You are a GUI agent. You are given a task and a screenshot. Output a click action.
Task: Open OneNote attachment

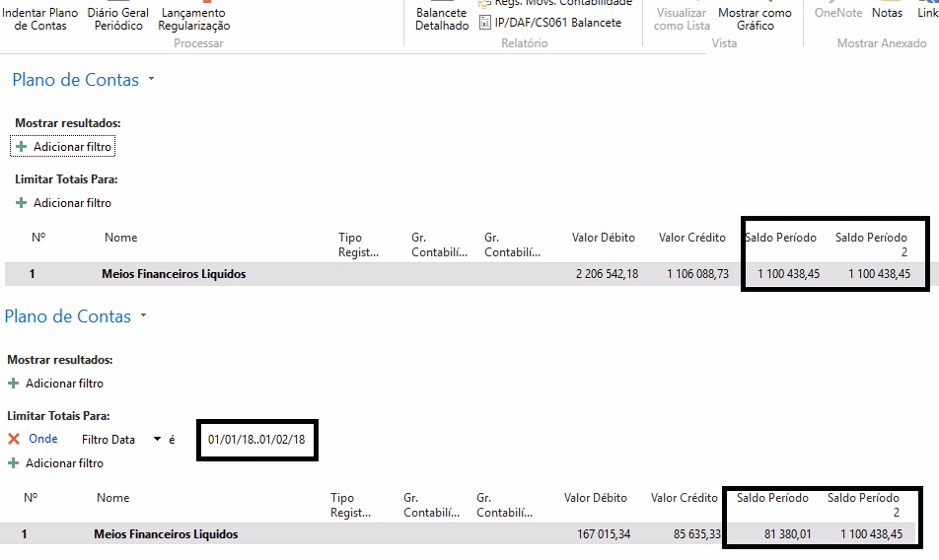click(838, 13)
